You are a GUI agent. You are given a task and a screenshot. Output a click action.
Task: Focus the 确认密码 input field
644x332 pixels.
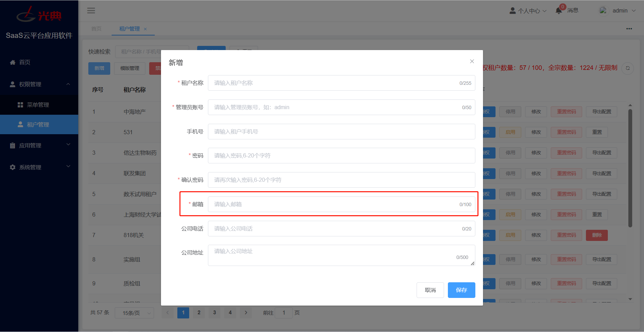(341, 180)
